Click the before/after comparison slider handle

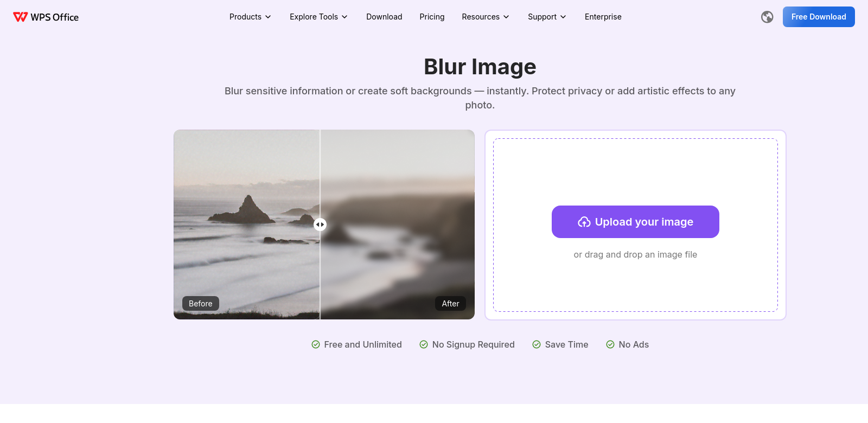(x=320, y=225)
